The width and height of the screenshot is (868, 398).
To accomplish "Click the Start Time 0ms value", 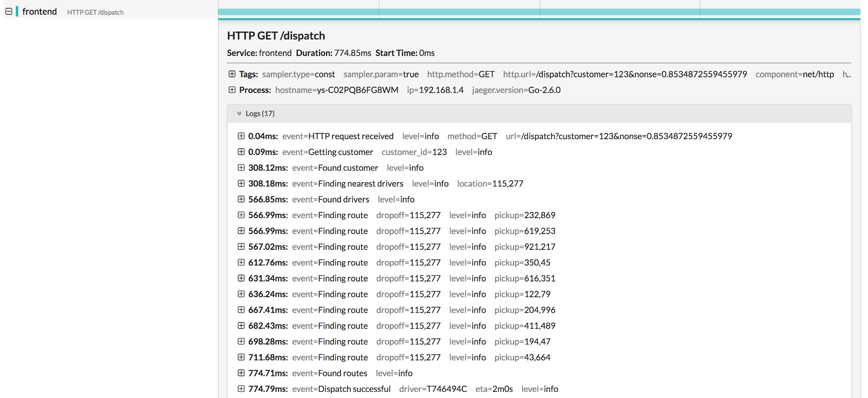I will (427, 53).
